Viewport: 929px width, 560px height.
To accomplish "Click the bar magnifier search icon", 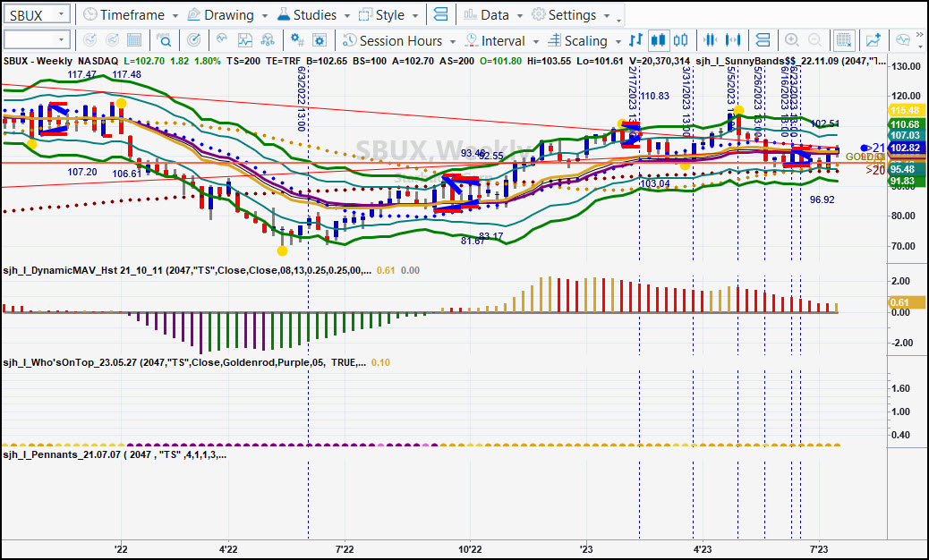I will (x=164, y=40).
